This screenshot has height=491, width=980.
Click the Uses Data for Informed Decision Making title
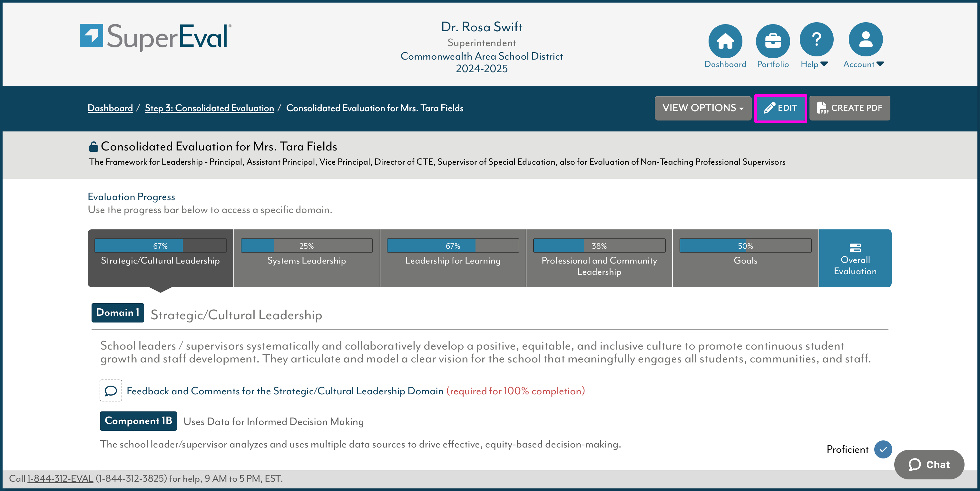coord(274,421)
